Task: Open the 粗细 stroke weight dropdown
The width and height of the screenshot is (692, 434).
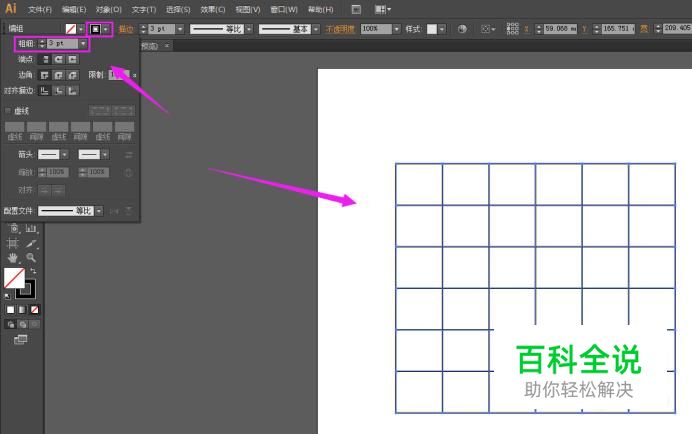Action: tap(83, 44)
